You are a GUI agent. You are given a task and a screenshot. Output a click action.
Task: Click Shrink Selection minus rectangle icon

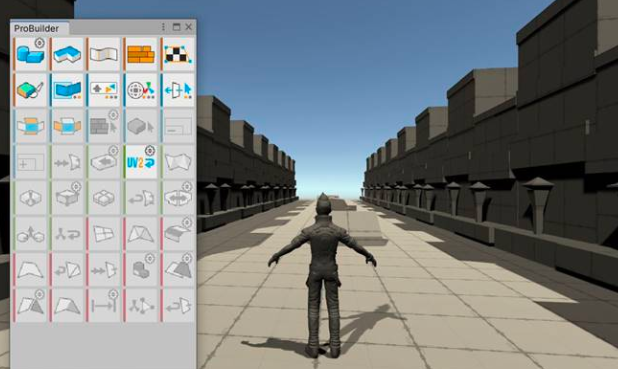click(x=179, y=126)
